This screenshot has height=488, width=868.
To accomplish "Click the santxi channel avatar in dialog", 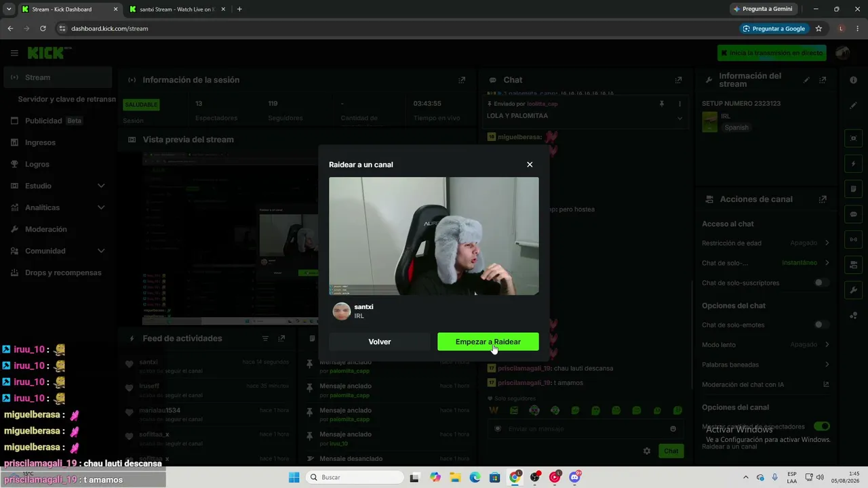I will tap(342, 311).
